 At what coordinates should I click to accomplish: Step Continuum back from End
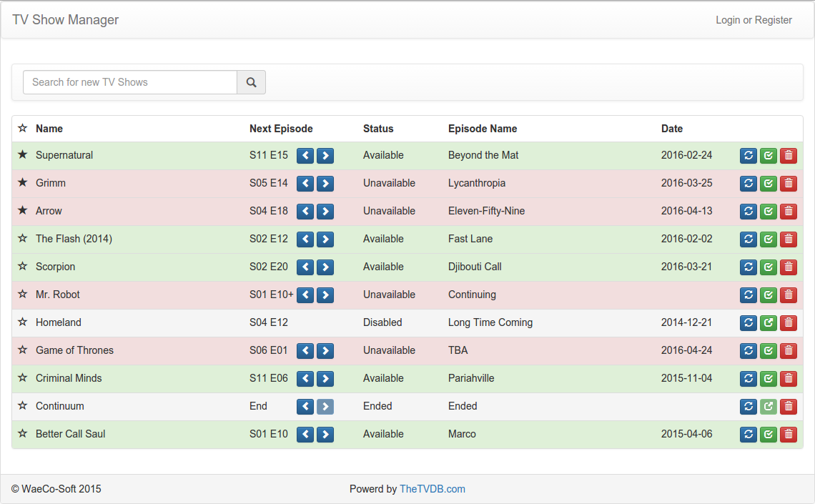(305, 407)
